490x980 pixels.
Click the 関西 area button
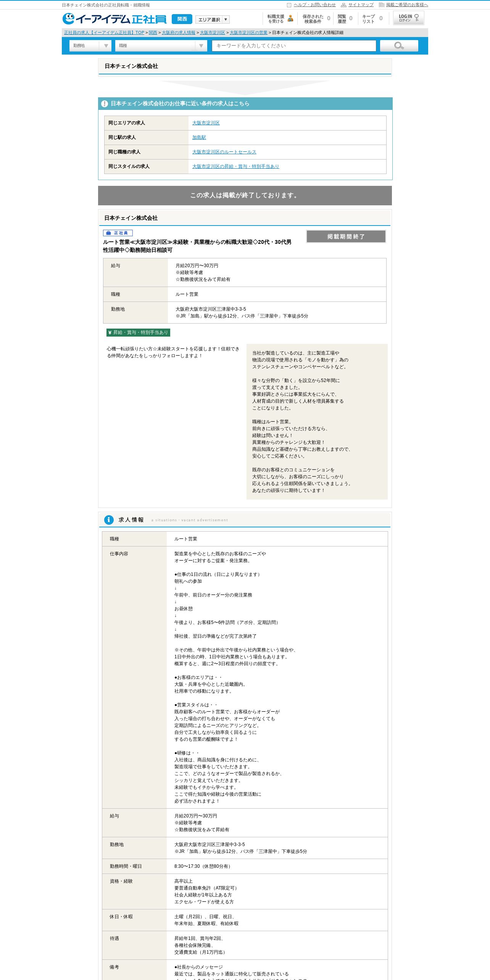(x=182, y=19)
